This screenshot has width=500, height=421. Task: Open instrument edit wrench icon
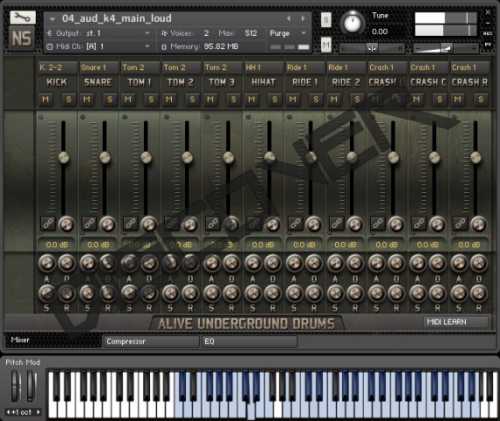click(x=22, y=17)
